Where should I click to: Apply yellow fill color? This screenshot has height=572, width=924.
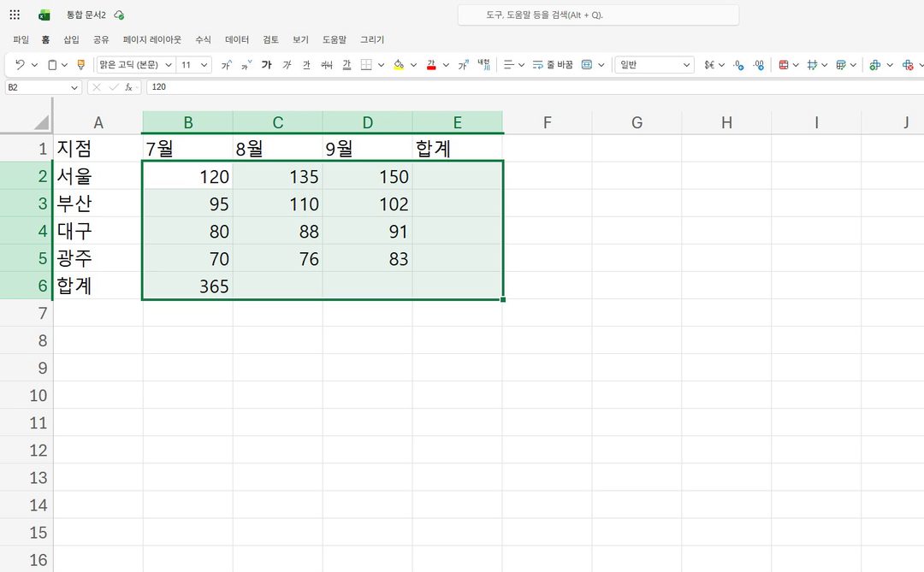point(399,65)
